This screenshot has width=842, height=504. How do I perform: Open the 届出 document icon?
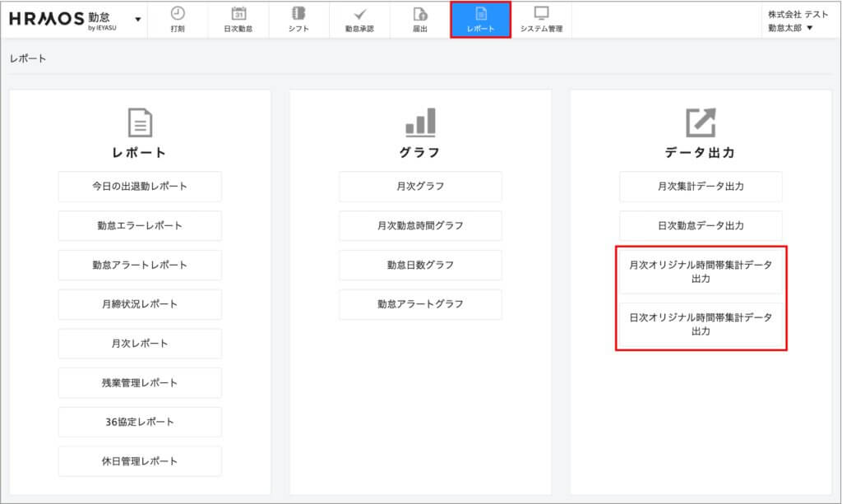point(420,13)
